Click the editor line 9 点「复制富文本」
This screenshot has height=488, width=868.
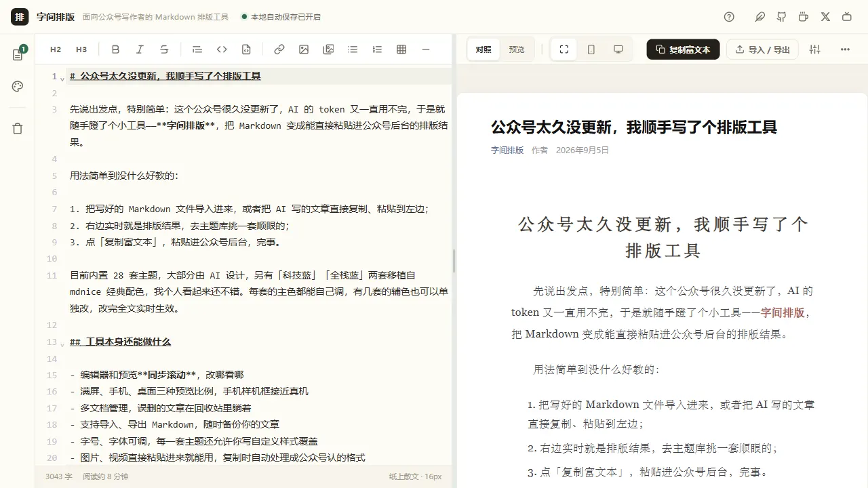[175, 242]
